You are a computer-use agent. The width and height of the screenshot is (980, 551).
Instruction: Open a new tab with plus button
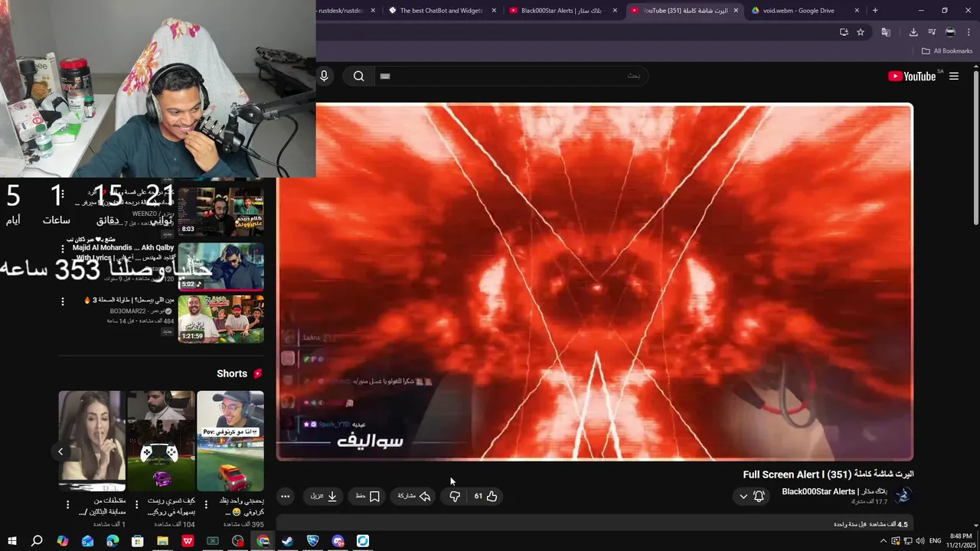pos(875,11)
